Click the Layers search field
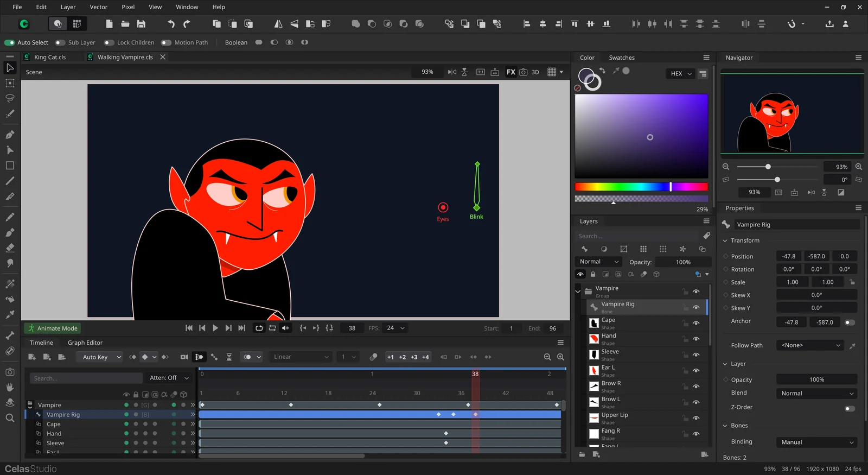This screenshot has height=475, width=868. [x=637, y=236]
